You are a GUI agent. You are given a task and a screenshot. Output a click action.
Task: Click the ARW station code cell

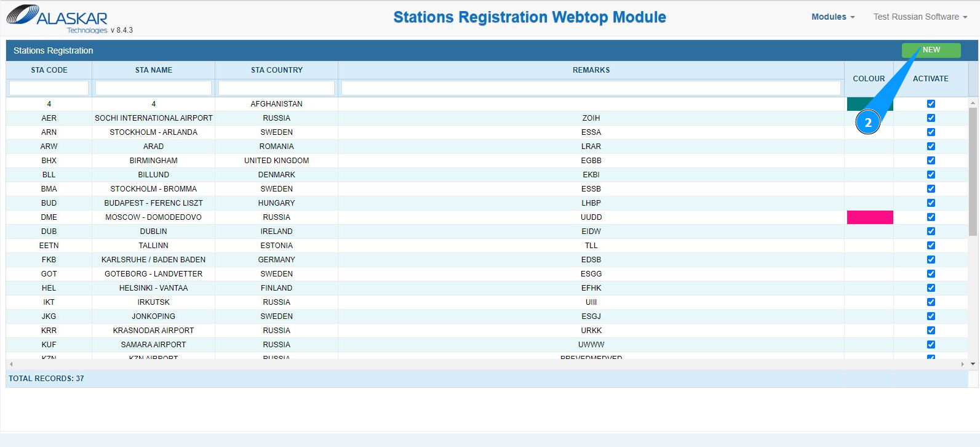tap(49, 147)
